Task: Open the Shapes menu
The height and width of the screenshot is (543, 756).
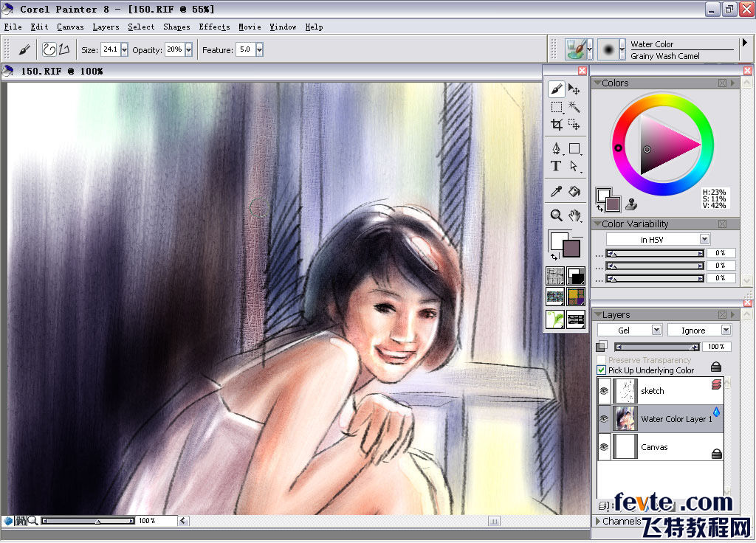Action: [176, 27]
